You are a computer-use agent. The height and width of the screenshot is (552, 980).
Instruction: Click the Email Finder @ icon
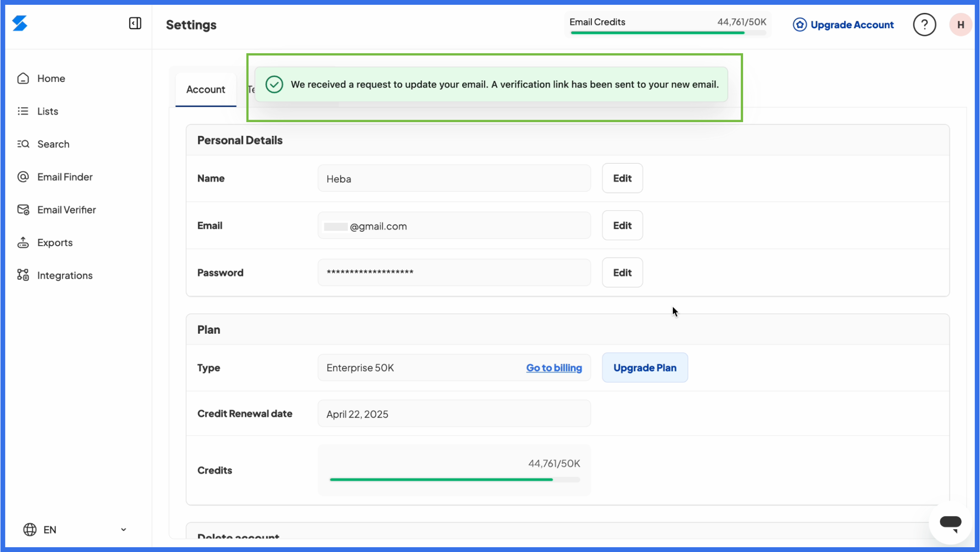23,177
